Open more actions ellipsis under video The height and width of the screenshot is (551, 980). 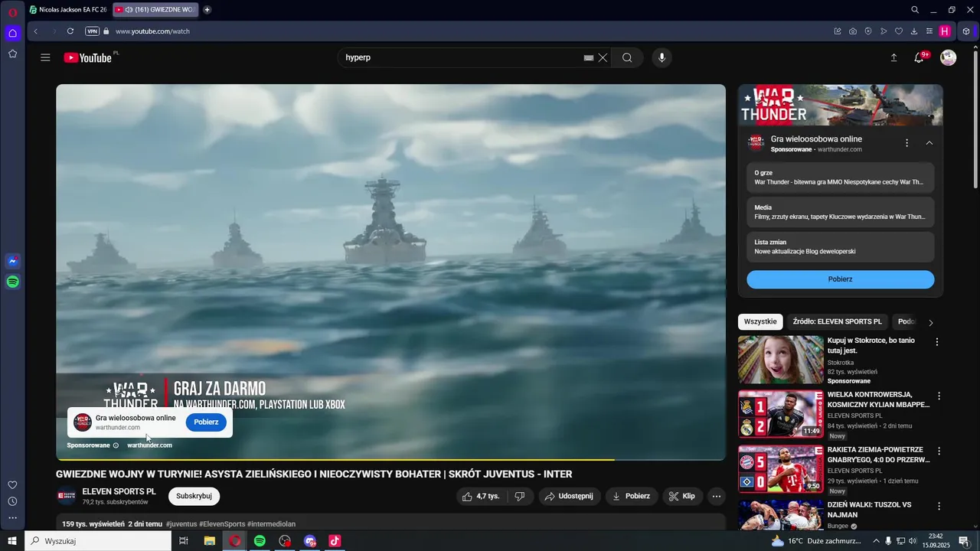tap(717, 496)
